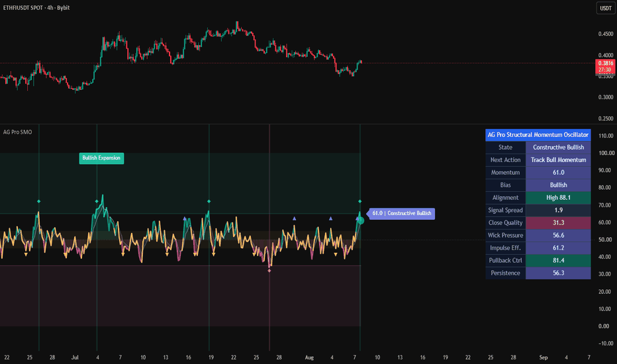The image size is (617, 364).
Task: Click the 61.0 Constructive Bullish callout label
Action: (402, 213)
